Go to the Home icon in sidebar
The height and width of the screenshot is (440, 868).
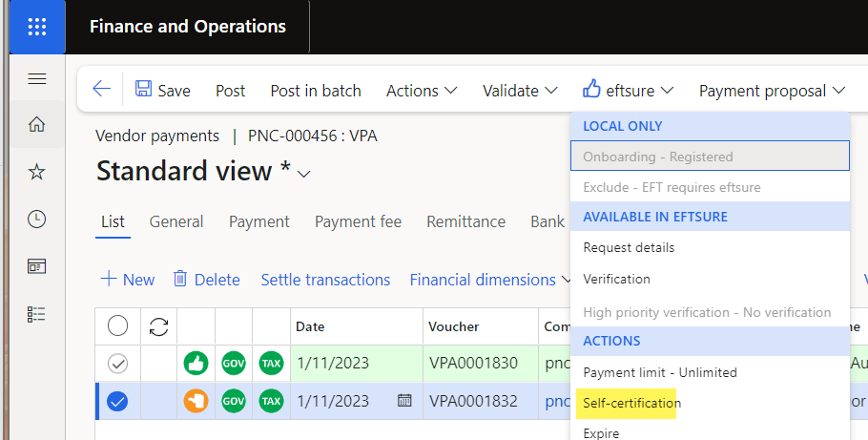point(37,124)
